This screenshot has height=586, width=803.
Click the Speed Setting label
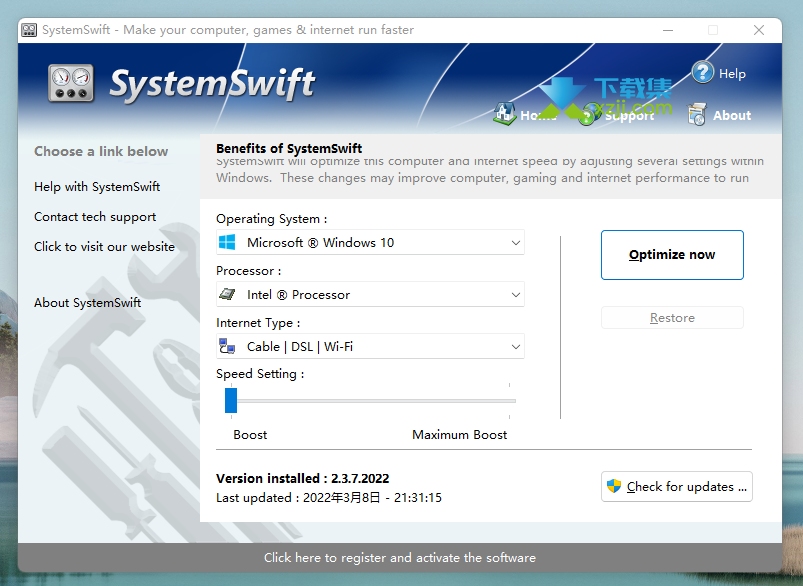[x=260, y=374]
